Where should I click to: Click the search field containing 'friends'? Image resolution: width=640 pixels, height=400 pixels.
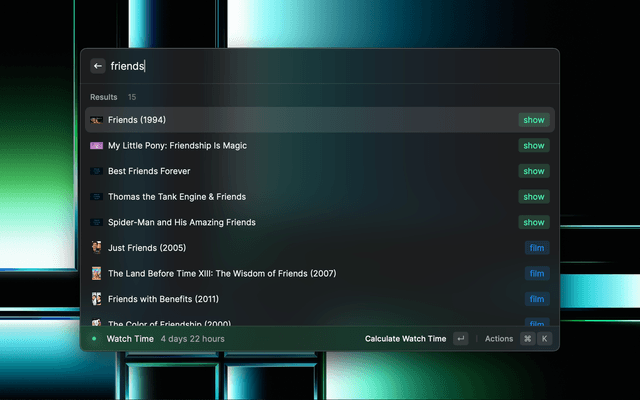[320, 66]
